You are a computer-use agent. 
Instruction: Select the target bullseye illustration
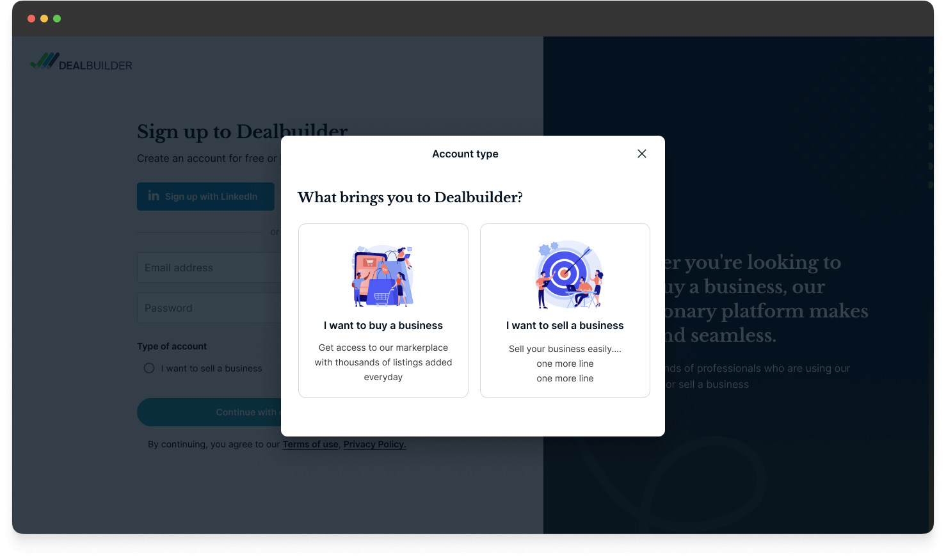[x=566, y=275]
